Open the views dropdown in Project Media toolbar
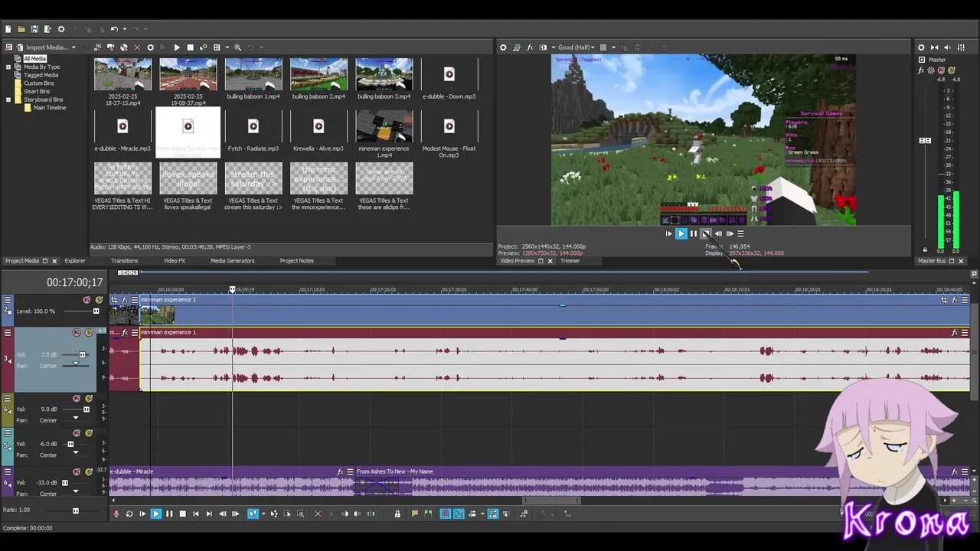This screenshot has width=980, height=551. click(x=227, y=47)
